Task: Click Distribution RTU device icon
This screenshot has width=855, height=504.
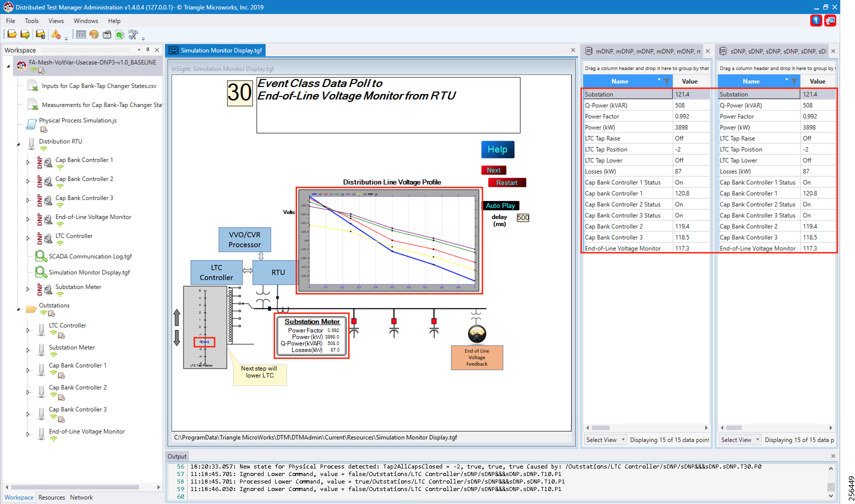Action: [32, 144]
